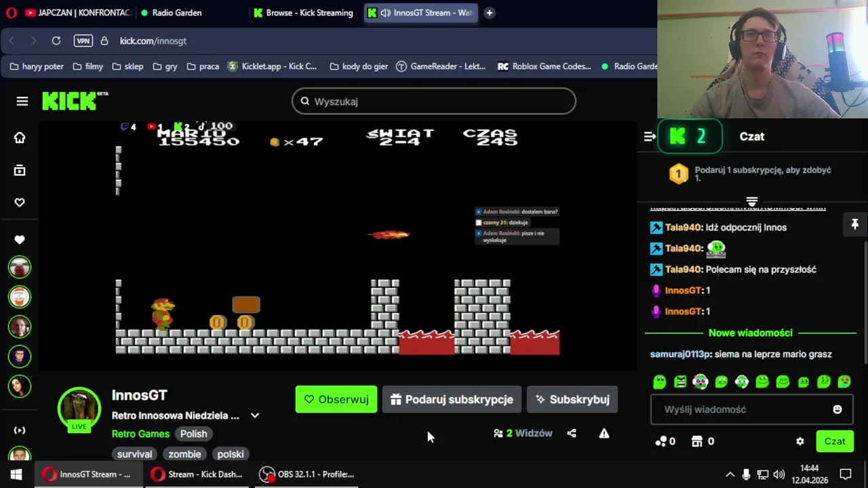Click the zombie tag

(x=184, y=454)
